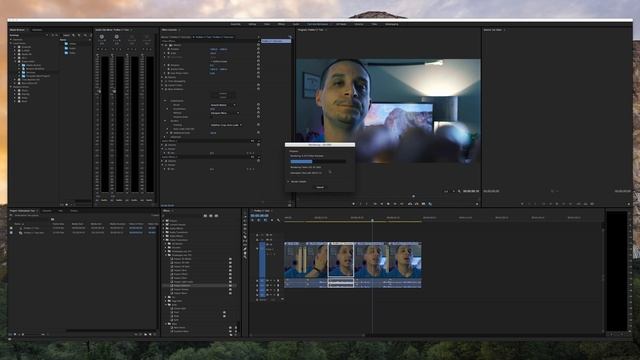The height and width of the screenshot is (360, 640).
Task: Toggle Linked Selection in timeline header
Action: coord(265,220)
